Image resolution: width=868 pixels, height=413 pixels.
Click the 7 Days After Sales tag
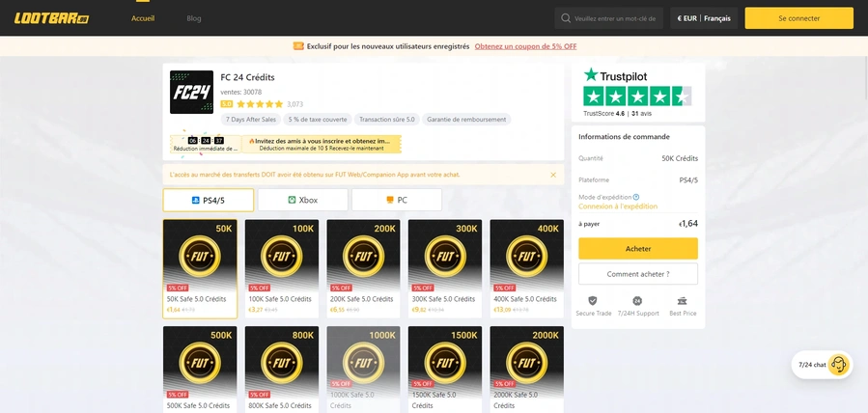(250, 120)
